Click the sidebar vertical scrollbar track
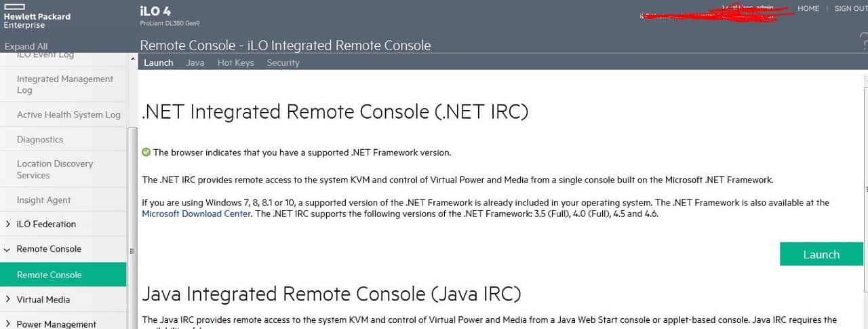 [132, 170]
